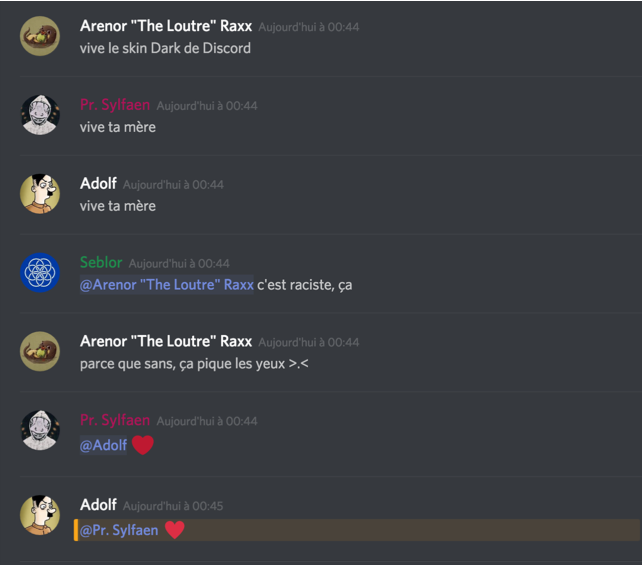The width and height of the screenshot is (643, 565).
Task: Click the heart emoji after @Adolf
Action: [x=143, y=445]
